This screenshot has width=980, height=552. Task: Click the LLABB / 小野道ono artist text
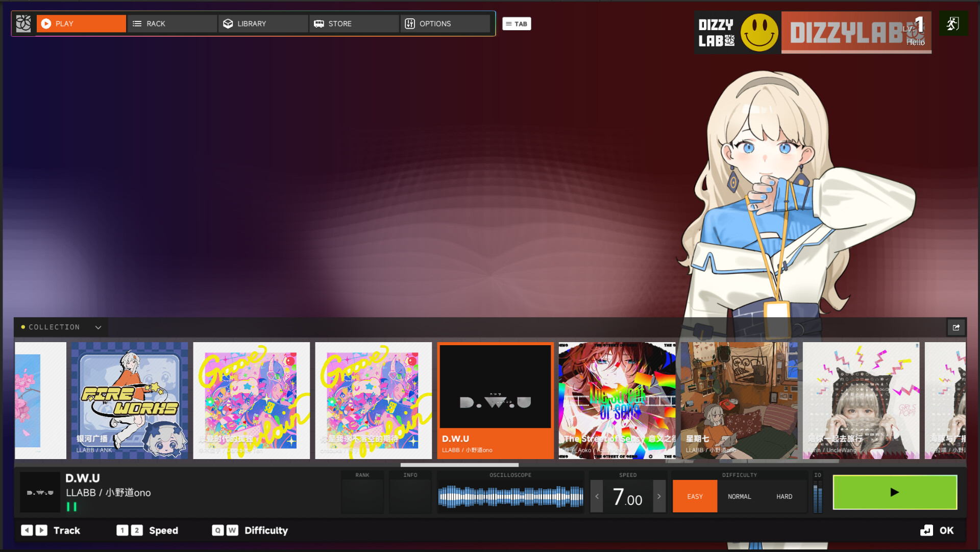pyautogui.click(x=108, y=493)
